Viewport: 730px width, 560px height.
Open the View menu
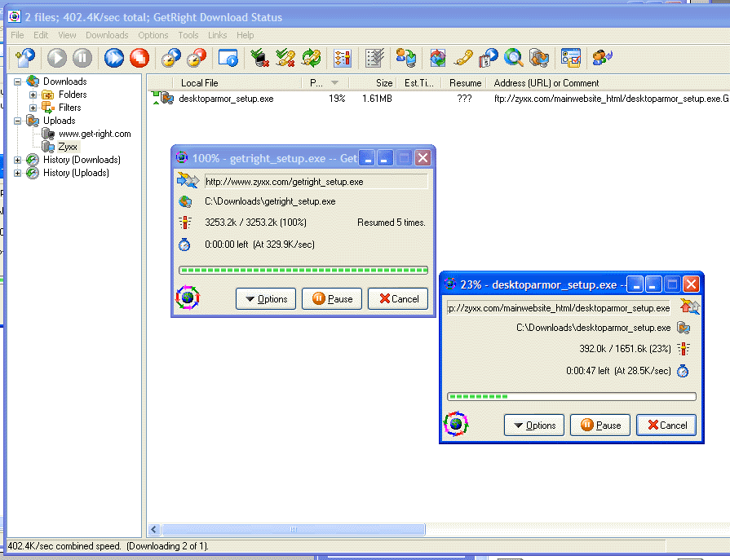pyautogui.click(x=67, y=35)
